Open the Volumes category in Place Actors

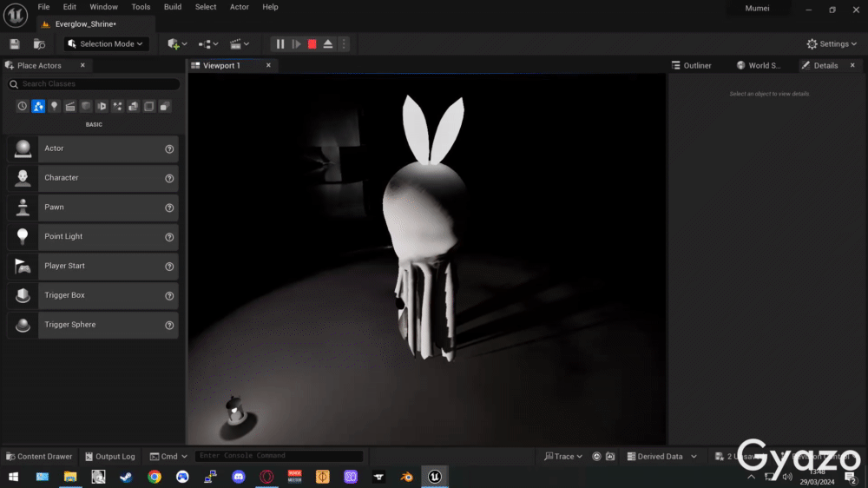pyautogui.click(x=149, y=106)
